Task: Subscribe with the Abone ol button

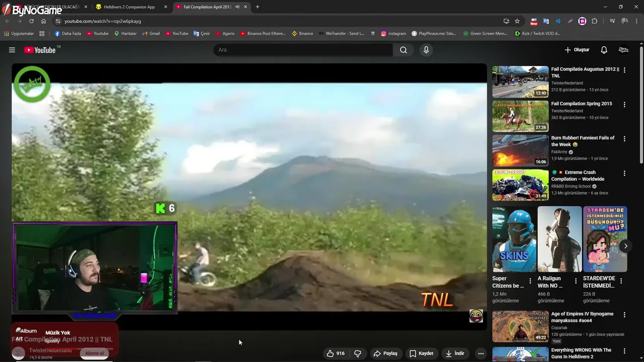Action: [94, 353]
